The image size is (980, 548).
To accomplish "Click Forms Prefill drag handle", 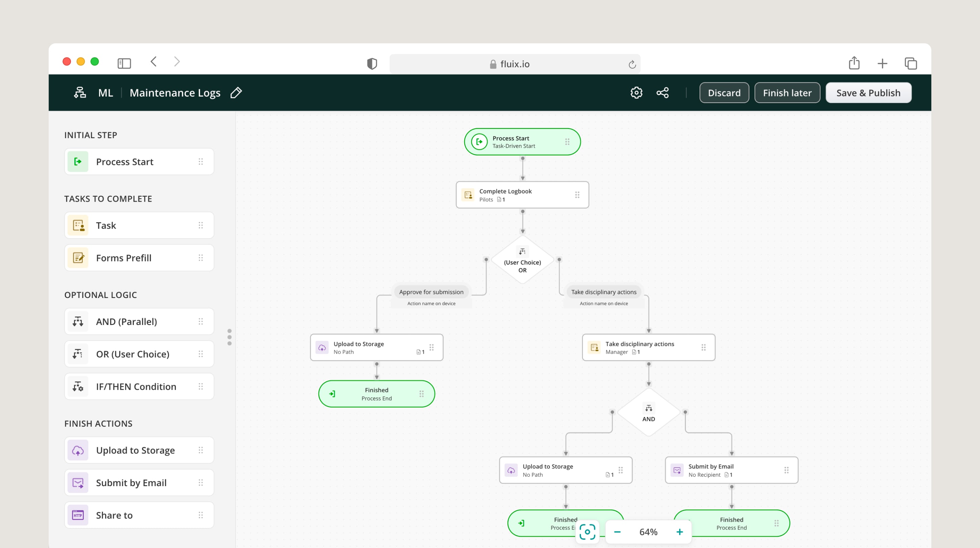I will point(200,258).
